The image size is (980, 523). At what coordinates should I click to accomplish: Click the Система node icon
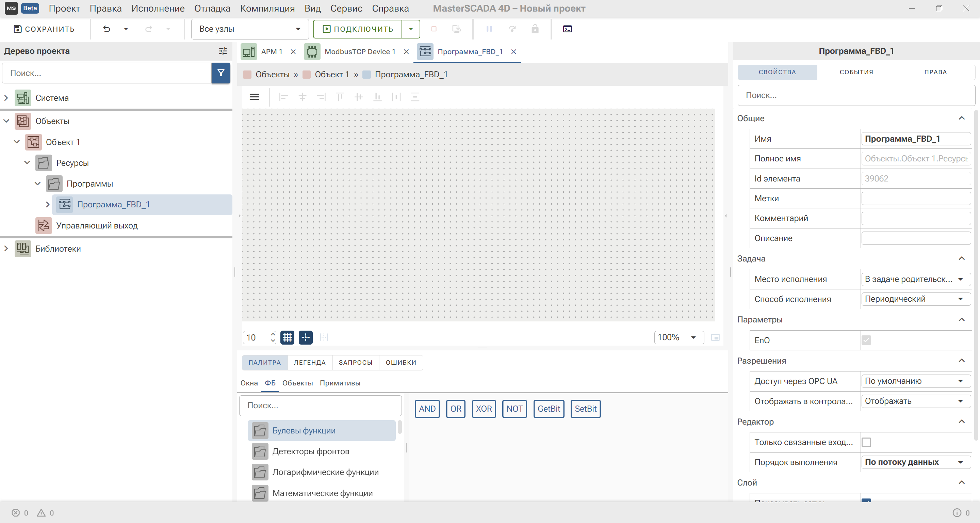(23, 98)
